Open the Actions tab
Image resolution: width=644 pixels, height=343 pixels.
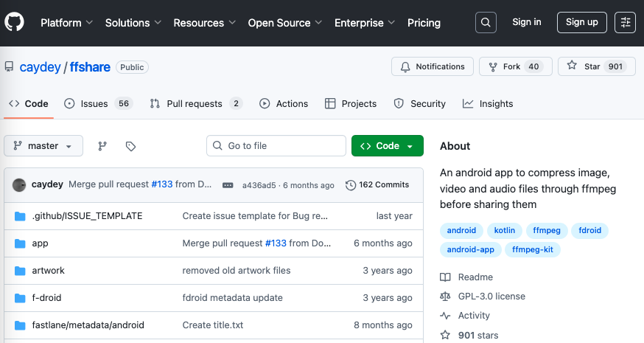[284, 104]
